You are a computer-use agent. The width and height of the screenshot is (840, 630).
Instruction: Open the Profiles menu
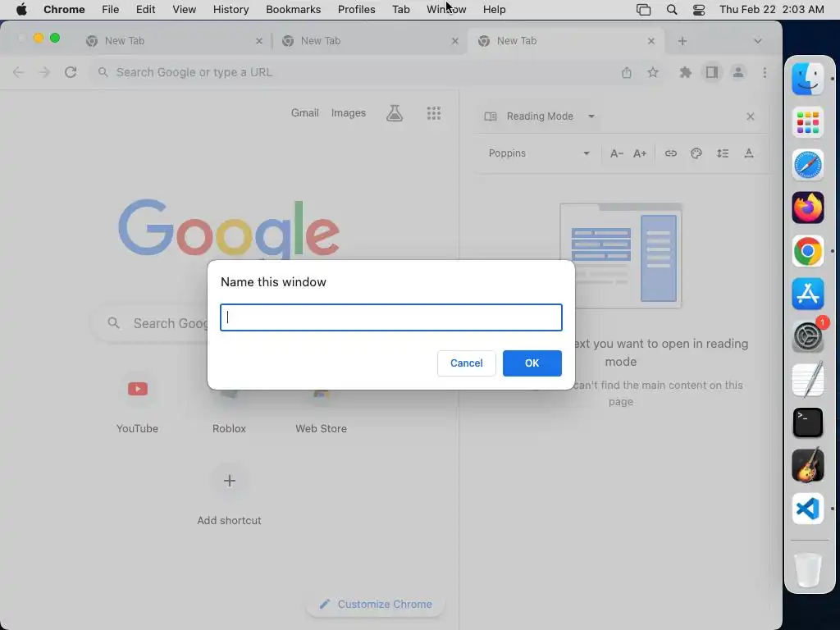(356, 10)
